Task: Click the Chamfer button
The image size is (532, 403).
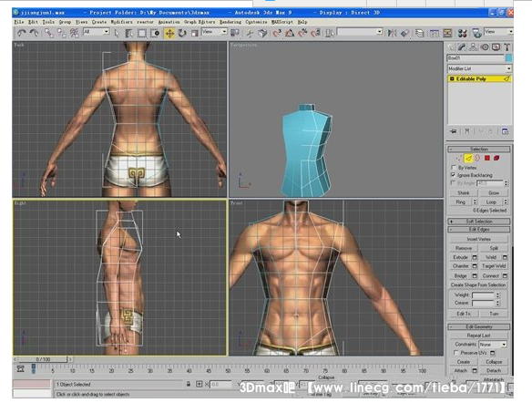Action: click(x=460, y=266)
